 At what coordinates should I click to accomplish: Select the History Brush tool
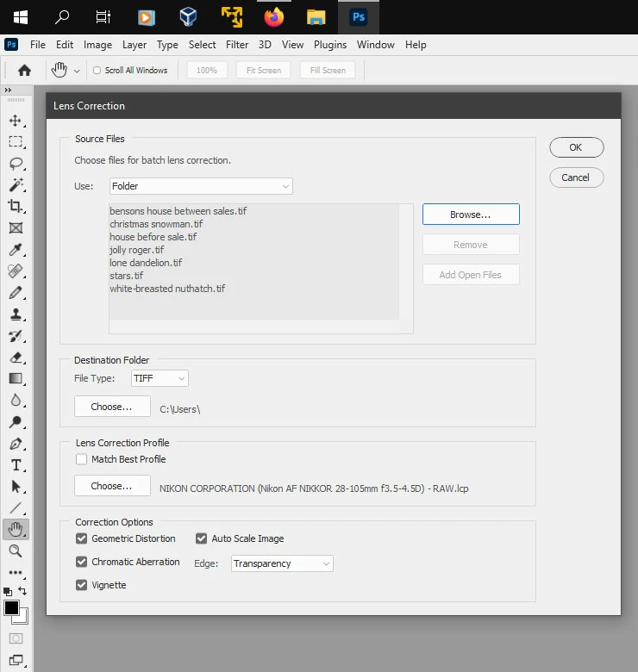[x=16, y=336]
